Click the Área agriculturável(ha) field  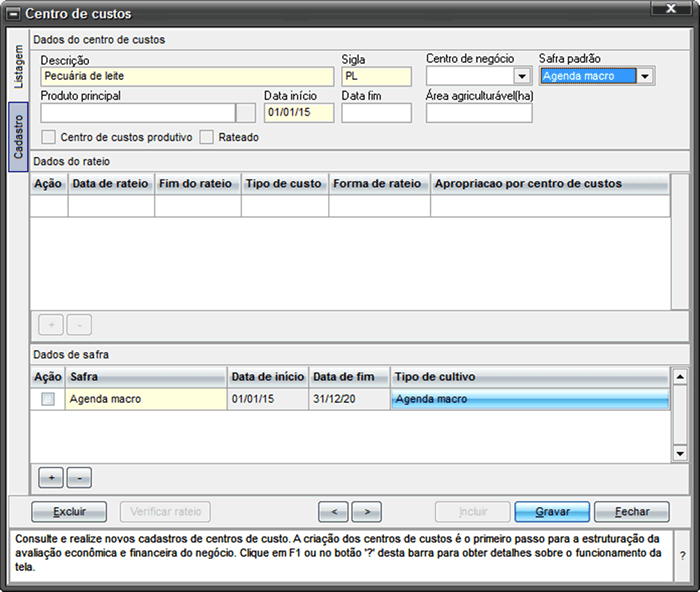pos(479,113)
